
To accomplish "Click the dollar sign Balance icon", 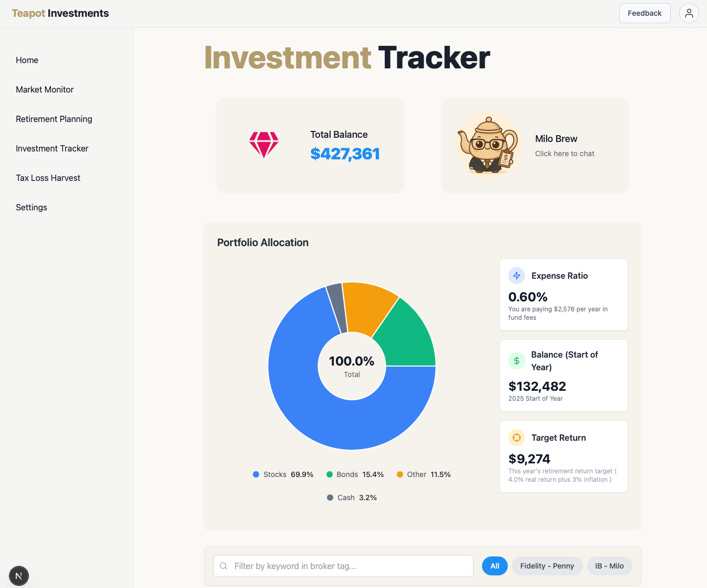I will pos(517,361).
